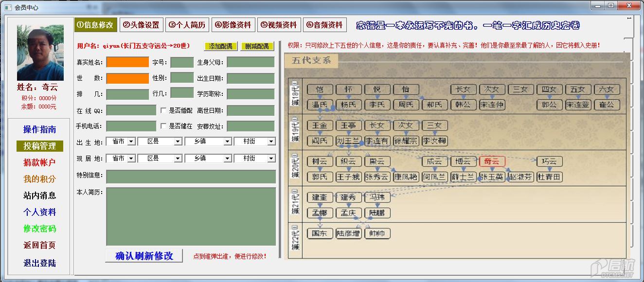Screen dimensions: 644x282
Task: Tick the 是否婚配 checkbox
Action: click(x=164, y=110)
